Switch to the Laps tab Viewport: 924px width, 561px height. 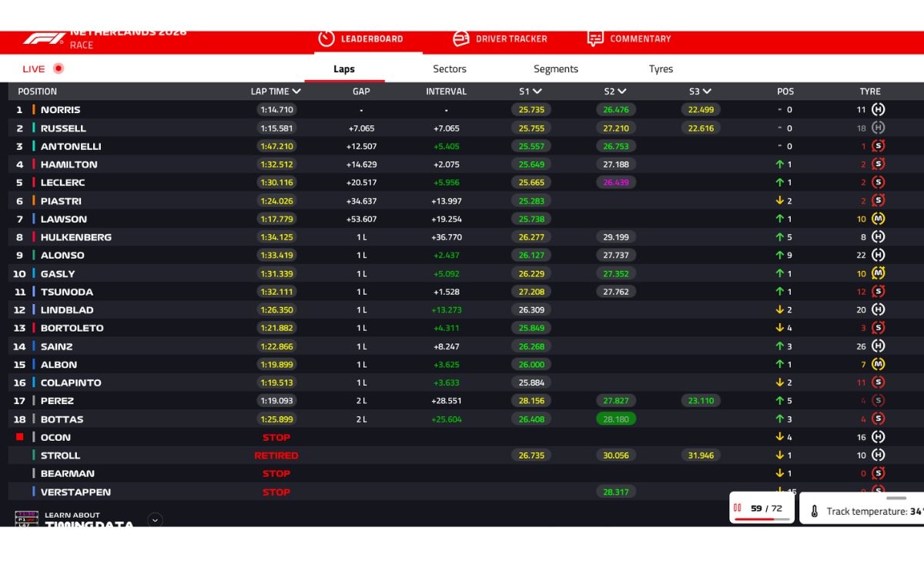[344, 68]
